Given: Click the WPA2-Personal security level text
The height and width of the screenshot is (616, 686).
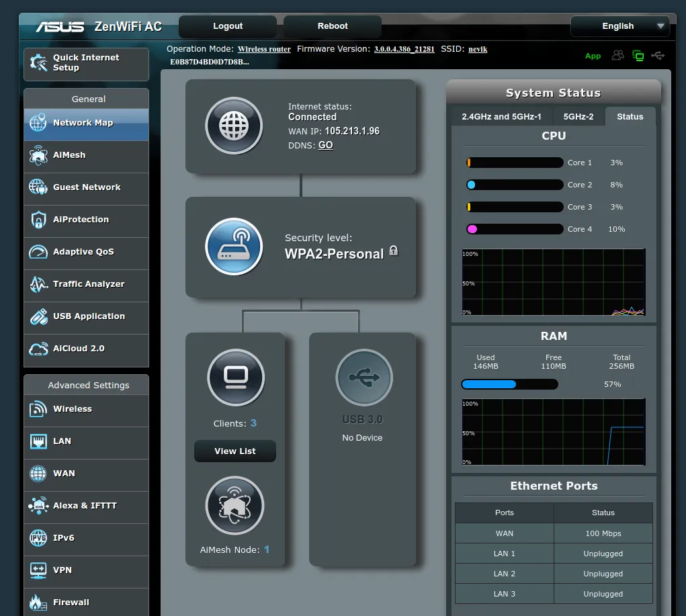Looking at the screenshot, I should point(334,254).
